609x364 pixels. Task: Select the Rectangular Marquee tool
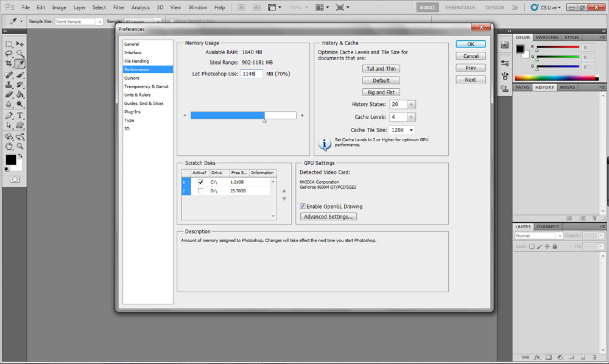[x=9, y=44]
